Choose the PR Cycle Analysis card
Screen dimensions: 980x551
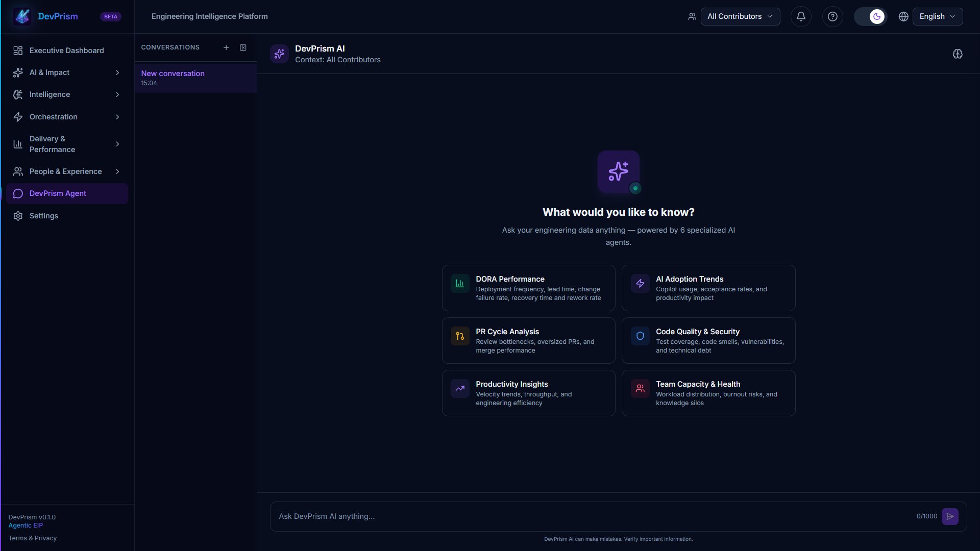(528, 340)
